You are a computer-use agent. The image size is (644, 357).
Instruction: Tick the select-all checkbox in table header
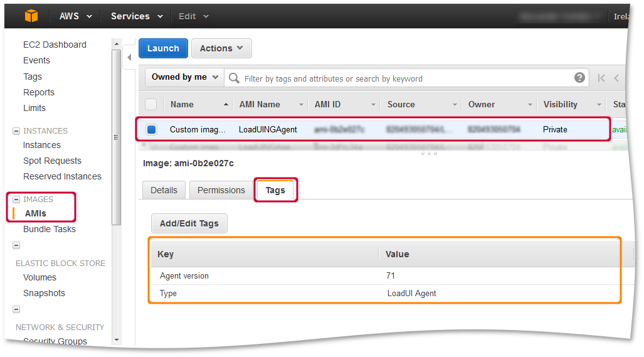pyautogui.click(x=151, y=105)
